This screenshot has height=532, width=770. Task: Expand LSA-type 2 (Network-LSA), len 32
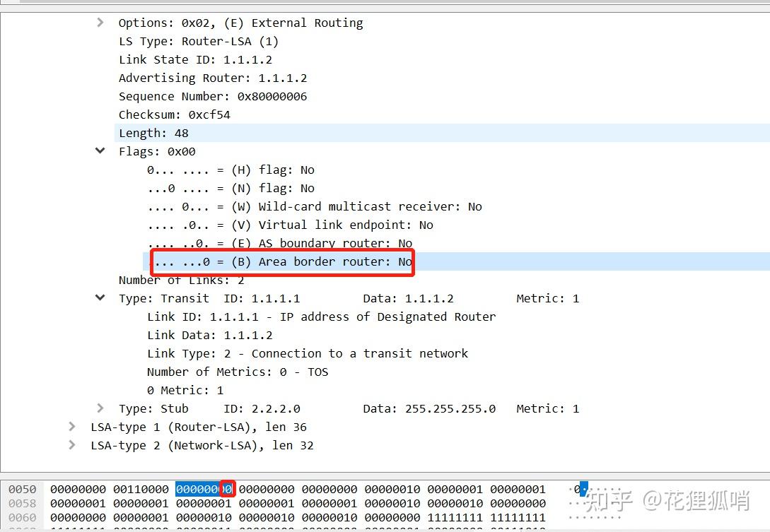[72, 445]
